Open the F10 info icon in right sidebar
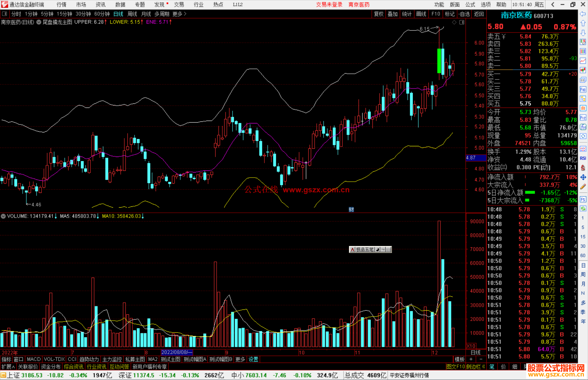 click(583, 89)
